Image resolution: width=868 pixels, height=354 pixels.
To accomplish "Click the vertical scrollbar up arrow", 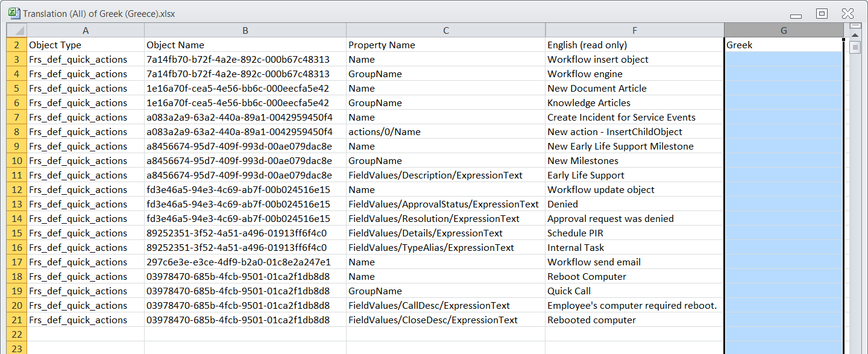I will pyautogui.click(x=855, y=36).
